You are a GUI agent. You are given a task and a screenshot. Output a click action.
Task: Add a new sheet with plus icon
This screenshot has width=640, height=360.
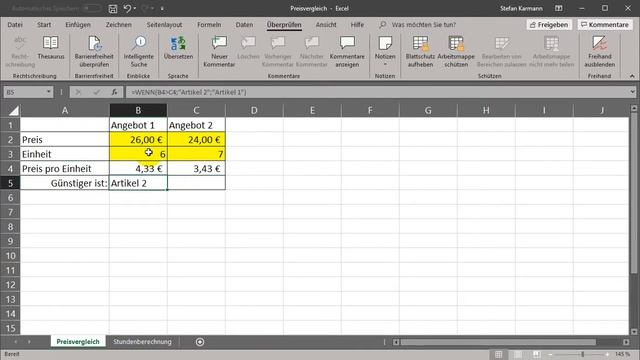tap(200, 342)
